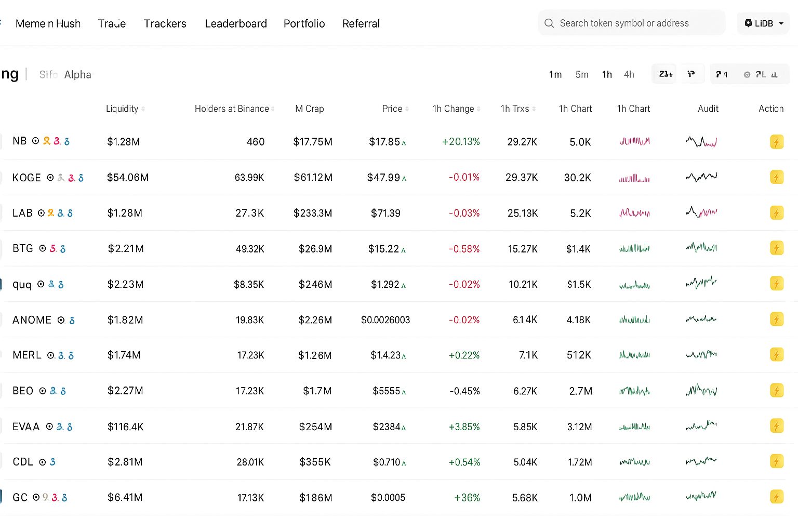Switch to the Alpha list tab
The image size is (798, 532).
(77, 75)
